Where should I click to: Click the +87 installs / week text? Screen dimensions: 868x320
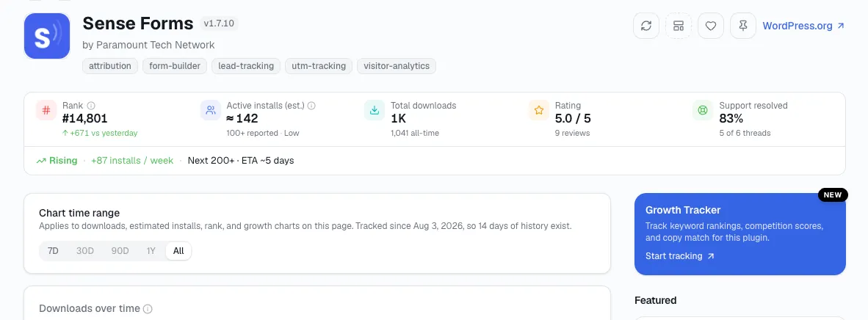132,161
